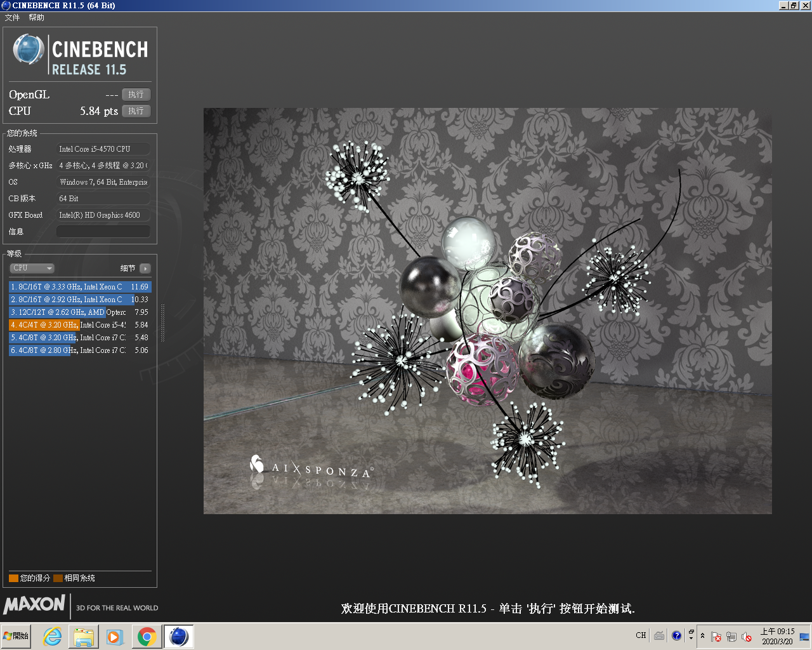The height and width of the screenshot is (650, 812).
Task: Click the muted volume speaker icon
Action: click(x=747, y=637)
